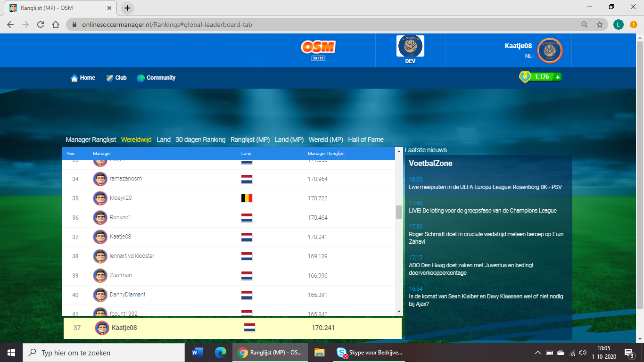Open the Ronanc1 manager avatar
644x362 pixels.
(100, 218)
